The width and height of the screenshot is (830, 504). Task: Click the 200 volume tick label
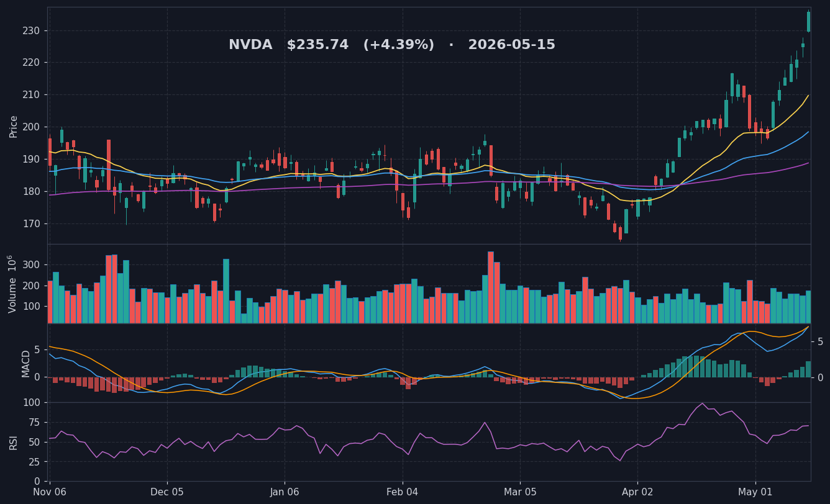32,286
